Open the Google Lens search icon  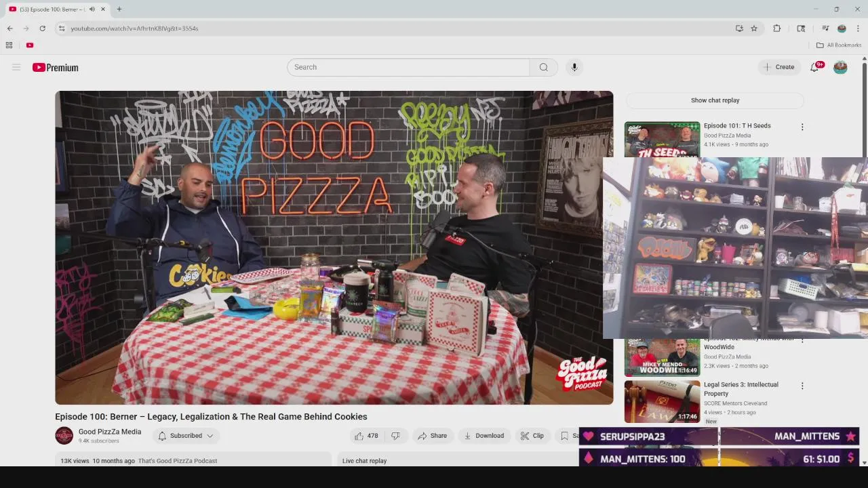click(x=801, y=28)
